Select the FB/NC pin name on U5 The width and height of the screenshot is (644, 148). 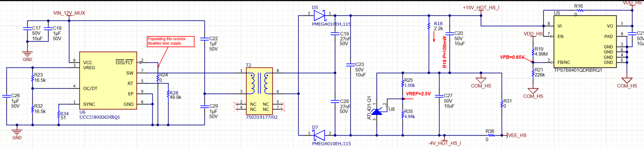coord(564,62)
